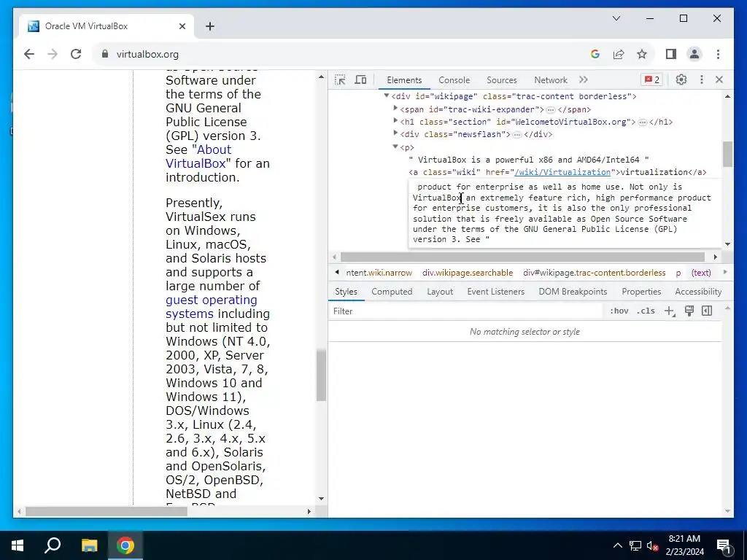The image size is (747, 560).
Task: Go back with the browser back arrow
Action: (29, 54)
